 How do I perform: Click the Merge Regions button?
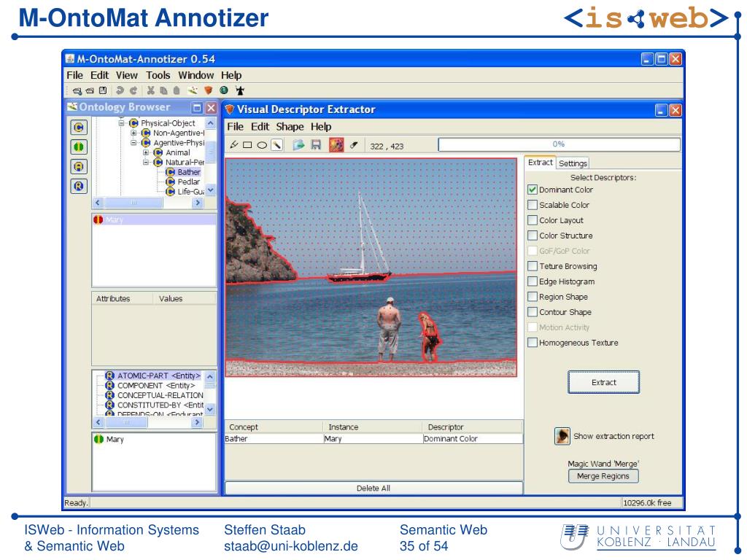(x=603, y=476)
